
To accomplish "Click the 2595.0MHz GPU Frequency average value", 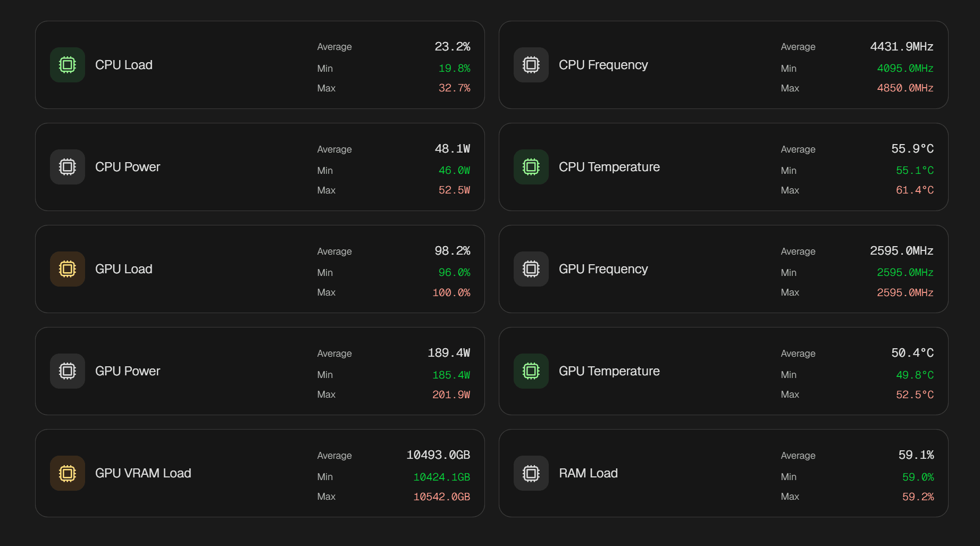I will [x=901, y=251].
